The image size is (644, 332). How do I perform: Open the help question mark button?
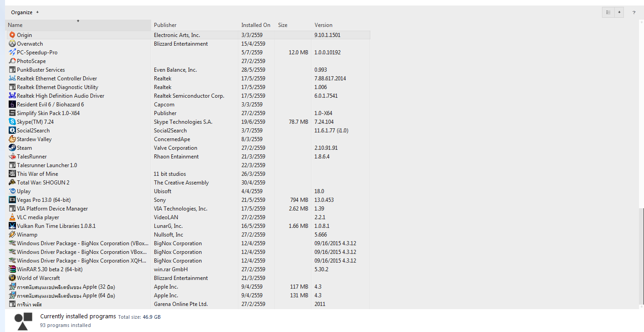click(x=634, y=12)
